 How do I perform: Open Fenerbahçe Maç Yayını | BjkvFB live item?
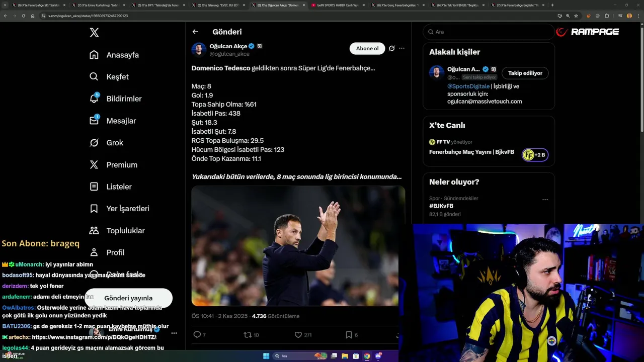[471, 152]
